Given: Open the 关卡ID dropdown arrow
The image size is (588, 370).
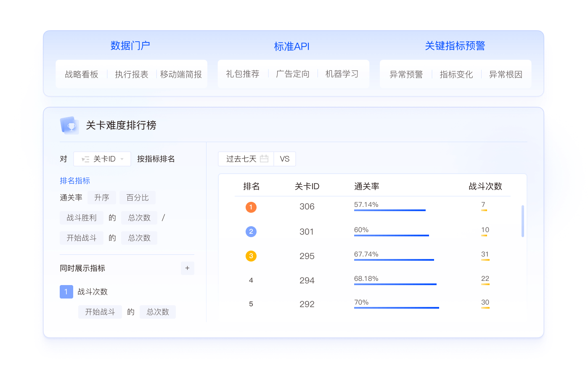Looking at the screenshot, I should click(122, 159).
